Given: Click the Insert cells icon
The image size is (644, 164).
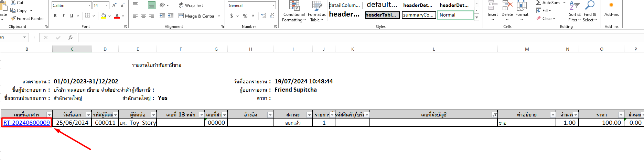Looking at the screenshot, I should [x=493, y=6].
